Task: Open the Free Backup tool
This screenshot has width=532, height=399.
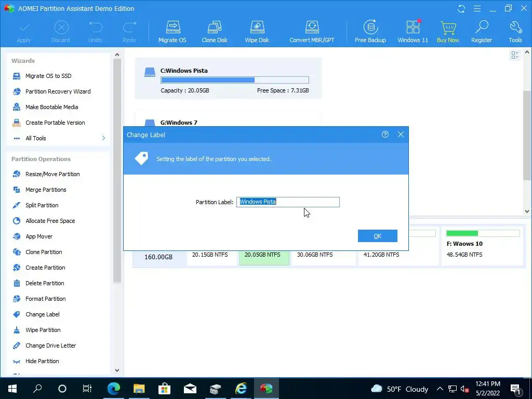Action: pos(370,32)
